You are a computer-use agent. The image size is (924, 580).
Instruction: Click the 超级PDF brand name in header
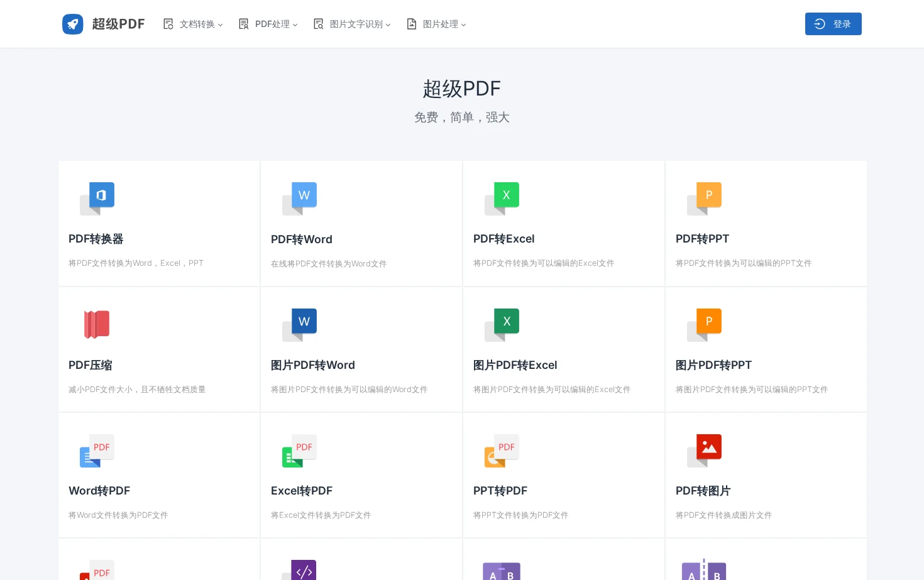pyautogui.click(x=118, y=24)
